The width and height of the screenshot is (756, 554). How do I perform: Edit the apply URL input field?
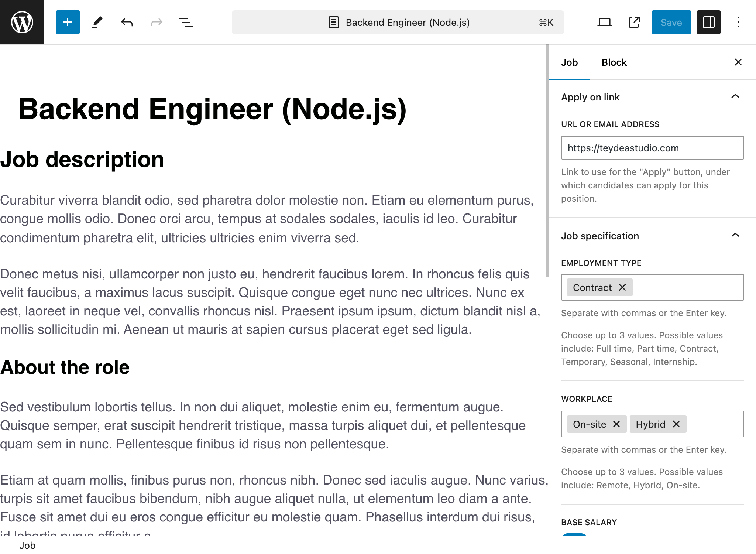pyautogui.click(x=651, y=147)
